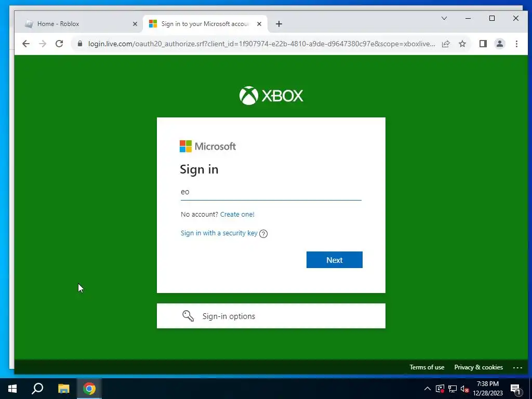This screenshot has width=532, height=399.
Task: Open Sign-in options
Action: [x=271, y=316]
